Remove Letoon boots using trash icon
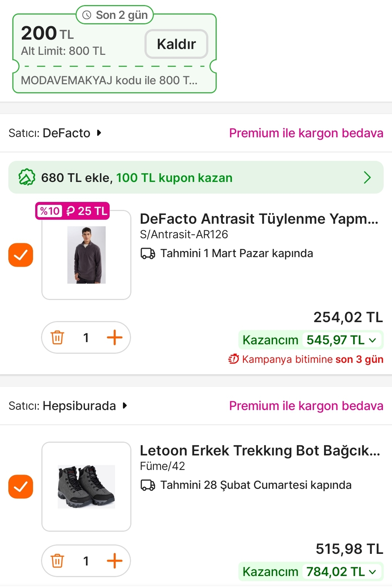Screen dimensions: 392x588 tap(57, 561)
